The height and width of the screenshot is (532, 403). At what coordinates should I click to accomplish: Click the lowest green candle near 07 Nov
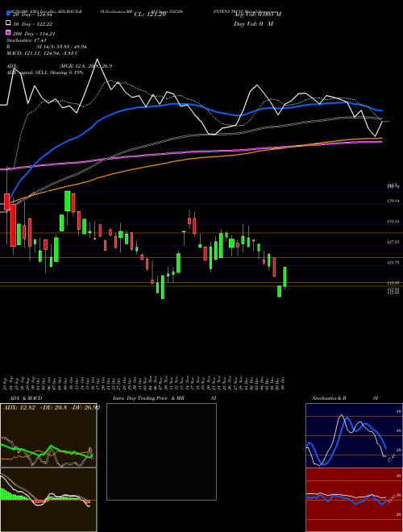pos(163,287)
